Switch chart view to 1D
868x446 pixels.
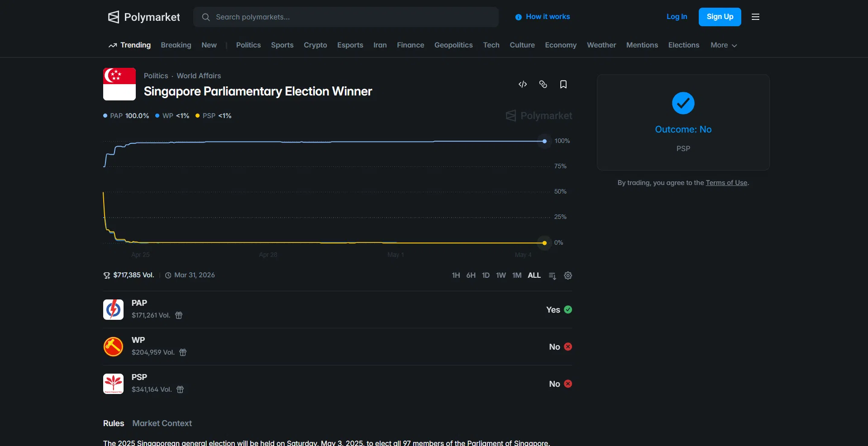tap(486, 275)
